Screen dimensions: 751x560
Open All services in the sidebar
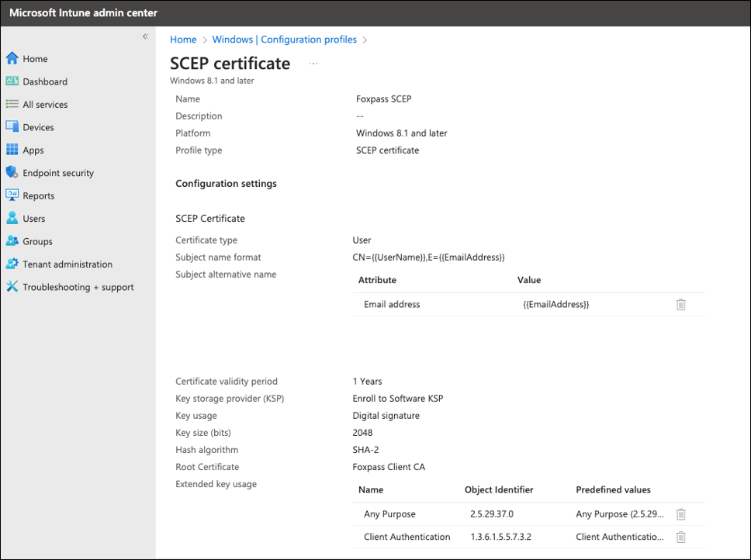(x=45, y=105)
